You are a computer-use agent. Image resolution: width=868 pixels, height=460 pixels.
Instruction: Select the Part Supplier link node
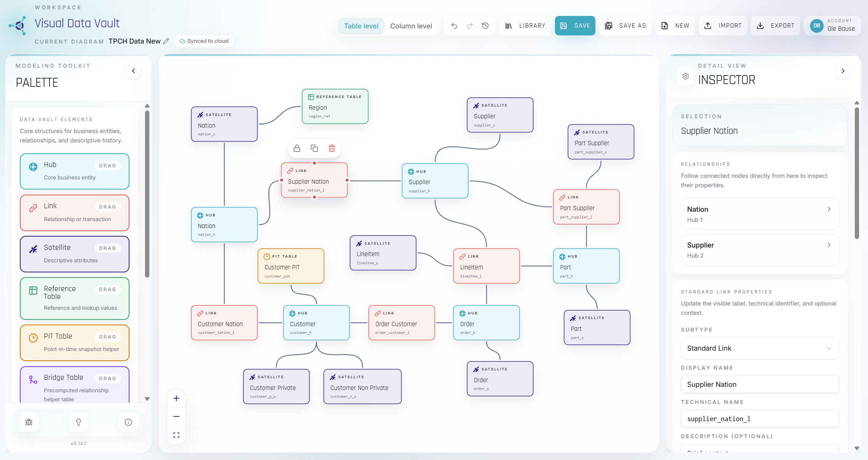point(586,207)
